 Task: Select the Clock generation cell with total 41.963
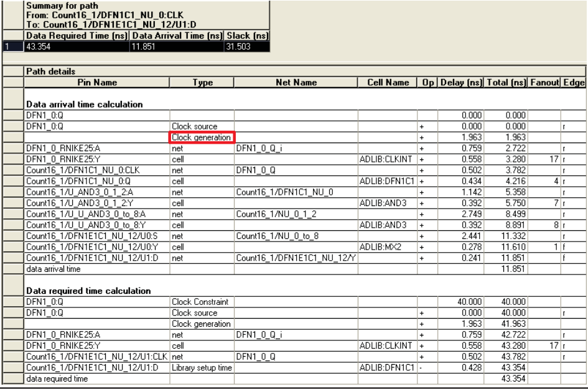[202, 324]
